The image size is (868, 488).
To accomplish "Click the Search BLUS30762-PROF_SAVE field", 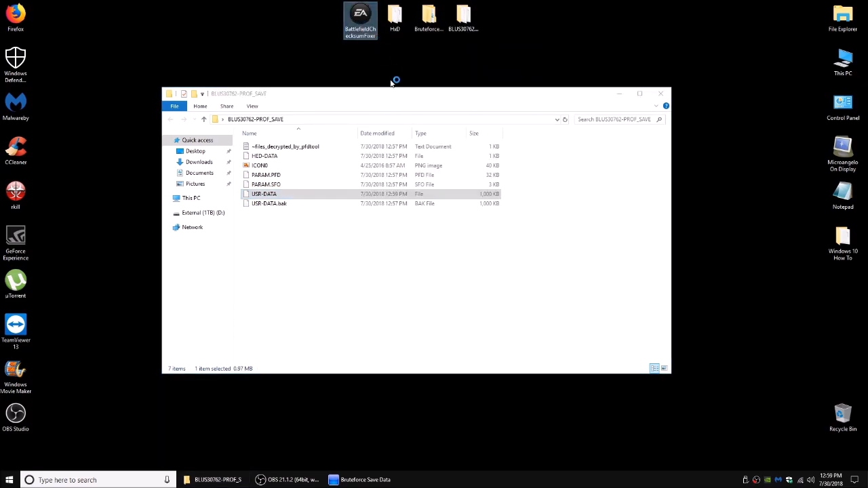I will coord(620,119).
